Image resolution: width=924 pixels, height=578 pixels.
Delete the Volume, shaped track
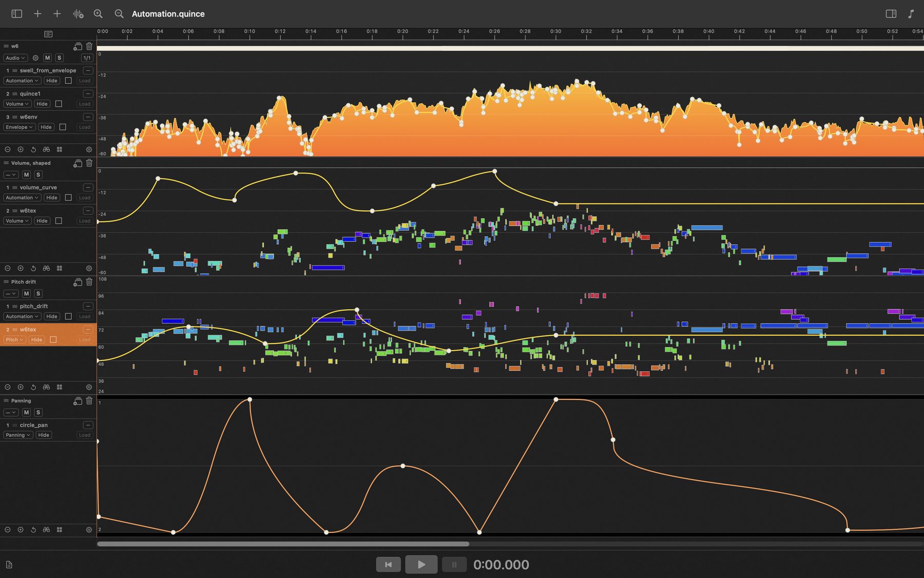pyautogui.click(x=89, y=163)
